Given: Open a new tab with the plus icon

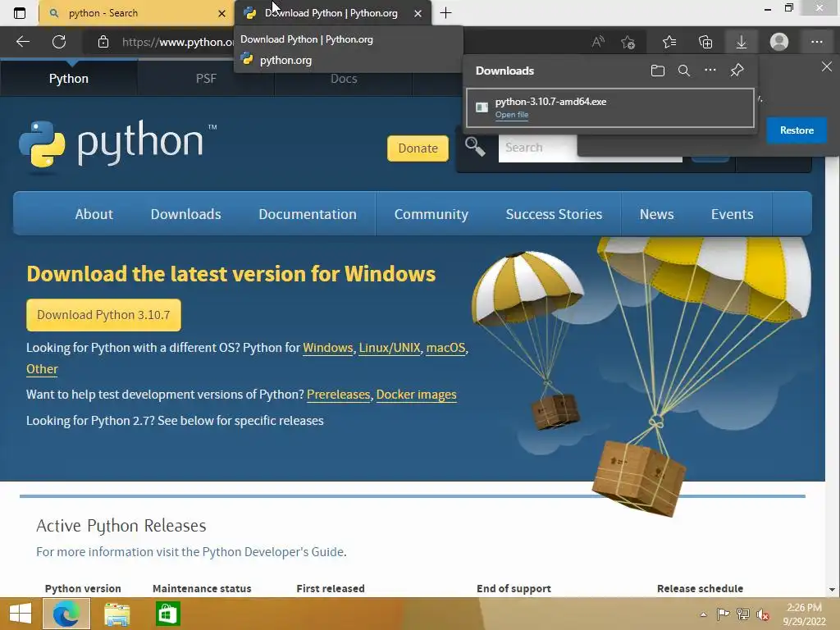Looking at the screenshot, I should click(x=445, y=13).
